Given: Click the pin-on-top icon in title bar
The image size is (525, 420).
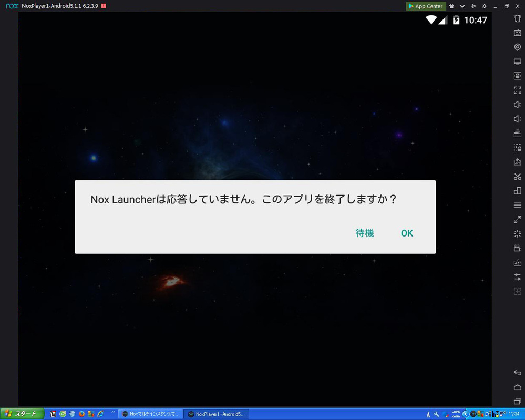Looking at the screenshot, I should tap(473, 6).
